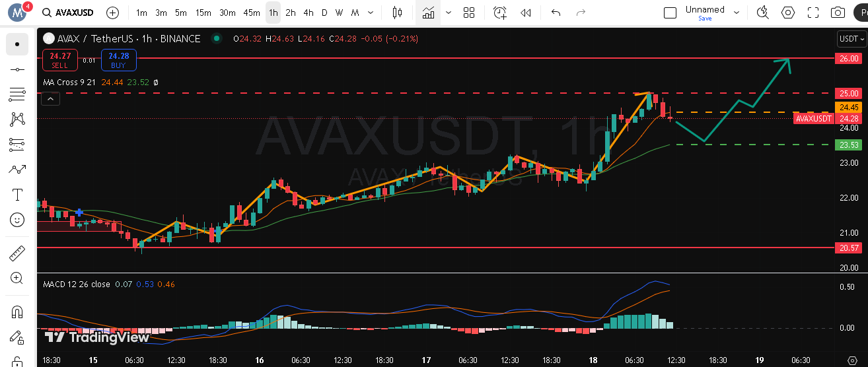Choose the 30m timeframe
This screenshot has width=868, height=367.
(227, 13)
